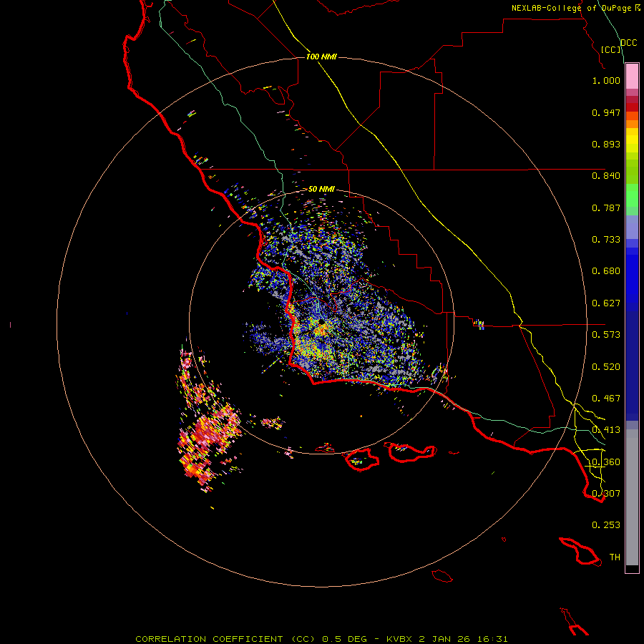The width and height of the screenshot is (644, 644).
Task: Click the gray lower segment of color scale
Action: (x=632, y=497)
